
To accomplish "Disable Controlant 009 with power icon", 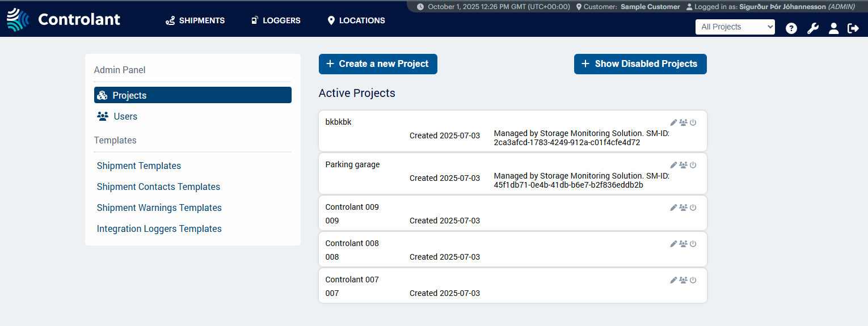I will click(x=693, y=208).
